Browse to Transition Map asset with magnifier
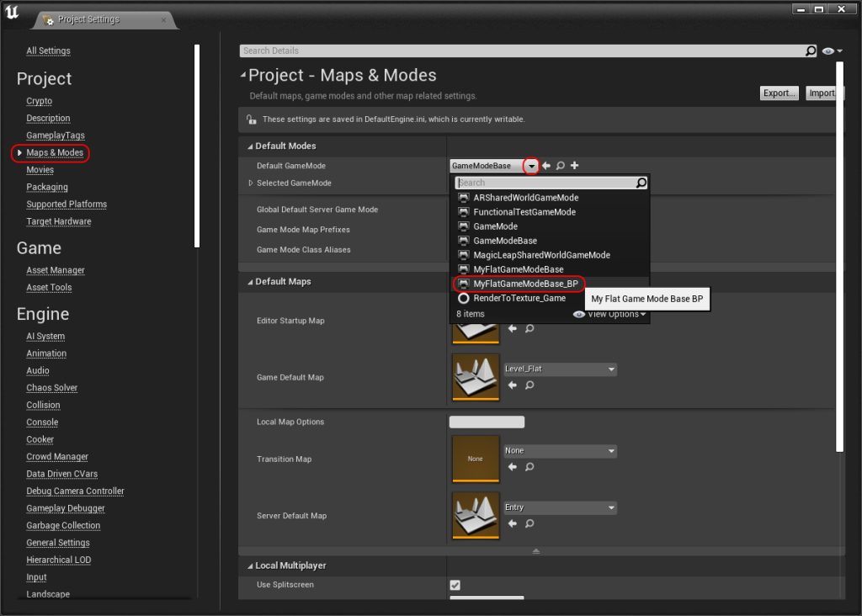862x616 pixels. click(529, 466)
